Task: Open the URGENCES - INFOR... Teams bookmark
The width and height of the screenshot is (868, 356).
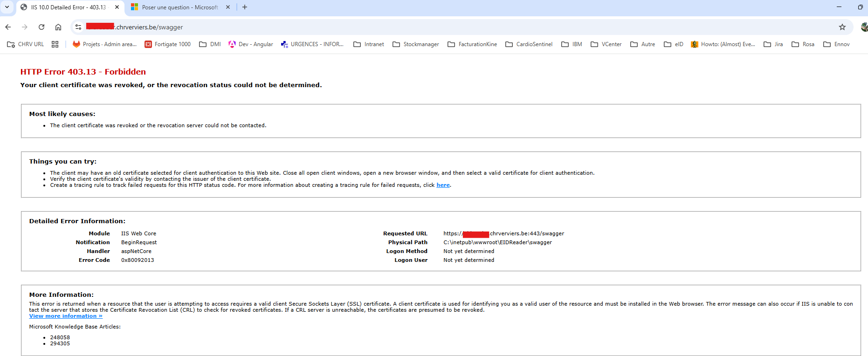Action: pos(312,44)
